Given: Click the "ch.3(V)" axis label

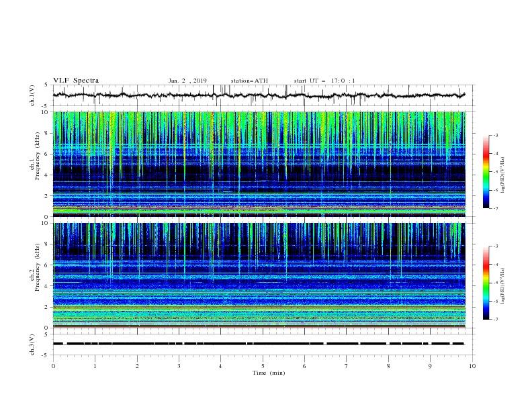Looking at the screenshot, I should [32, 345].
